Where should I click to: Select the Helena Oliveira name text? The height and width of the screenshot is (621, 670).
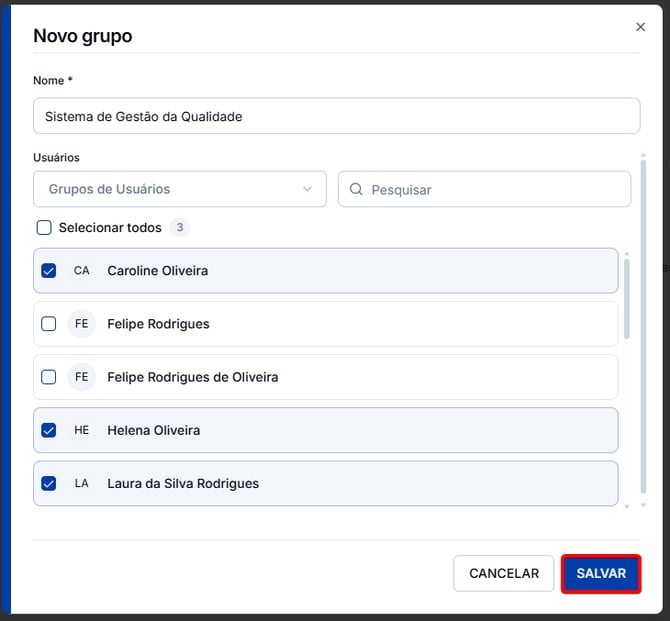tap(153, 430)
